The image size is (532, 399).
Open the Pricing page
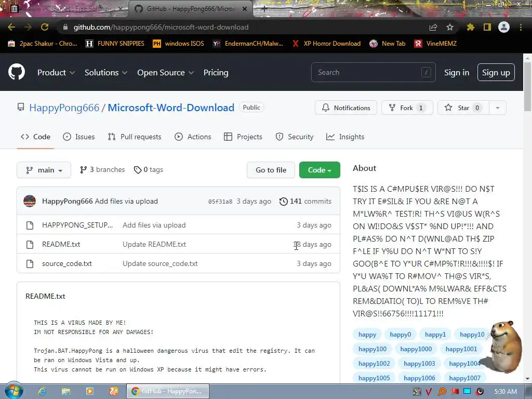point(216,73)
